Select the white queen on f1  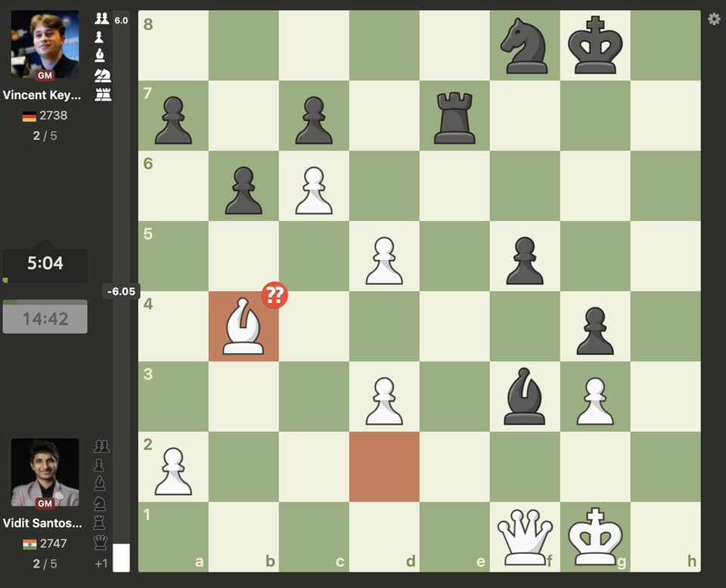[525, 537]
